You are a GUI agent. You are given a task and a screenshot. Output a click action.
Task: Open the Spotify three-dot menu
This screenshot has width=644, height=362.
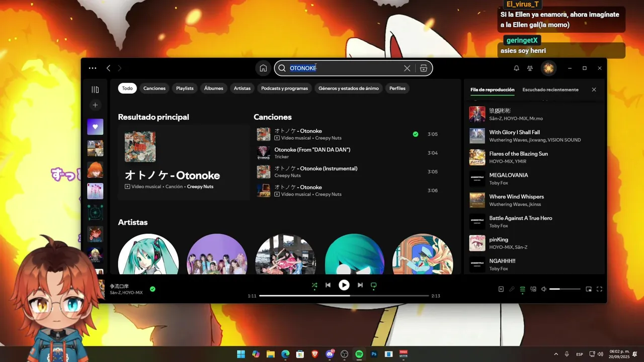click(93, 68)
